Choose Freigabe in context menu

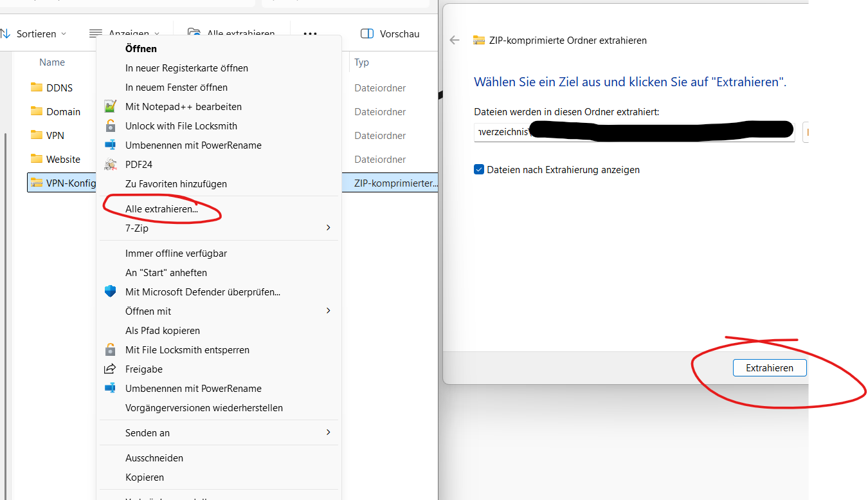219,369
